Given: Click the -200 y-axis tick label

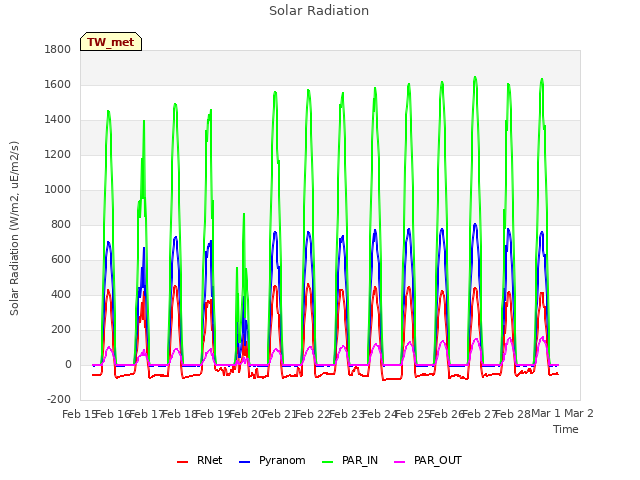Looking at the screenshot, I should click(x=59, y=399).
